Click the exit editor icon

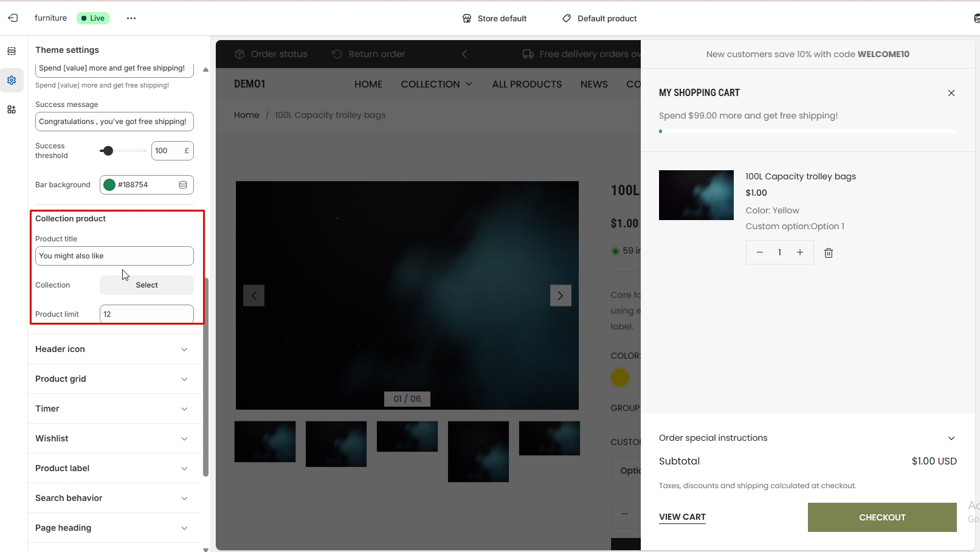coord(13,18)
